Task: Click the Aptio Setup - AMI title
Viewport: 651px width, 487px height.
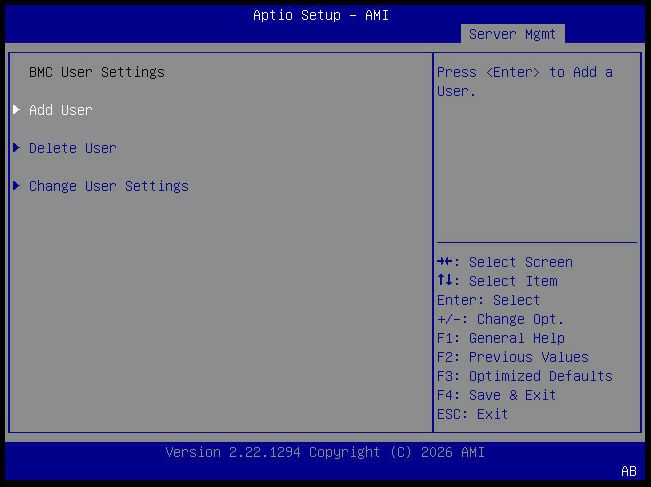Action: pyautogui.click(x=321, y=15)
